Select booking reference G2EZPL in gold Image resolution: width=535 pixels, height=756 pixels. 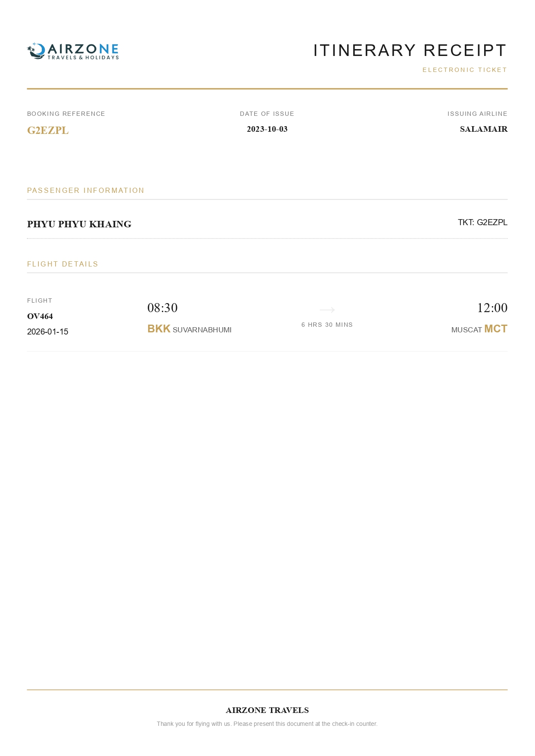(x=48, y=130)
